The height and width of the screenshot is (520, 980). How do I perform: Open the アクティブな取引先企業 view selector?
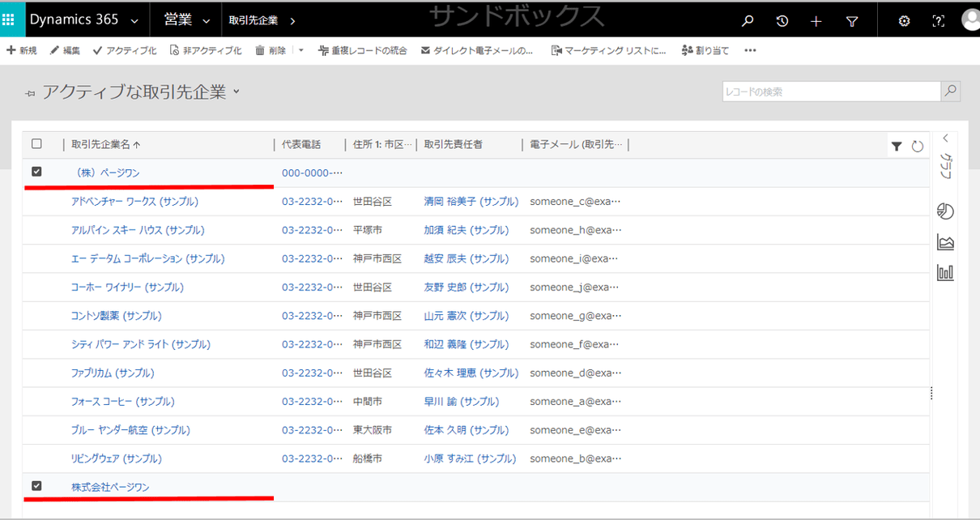tap(235, 92)
